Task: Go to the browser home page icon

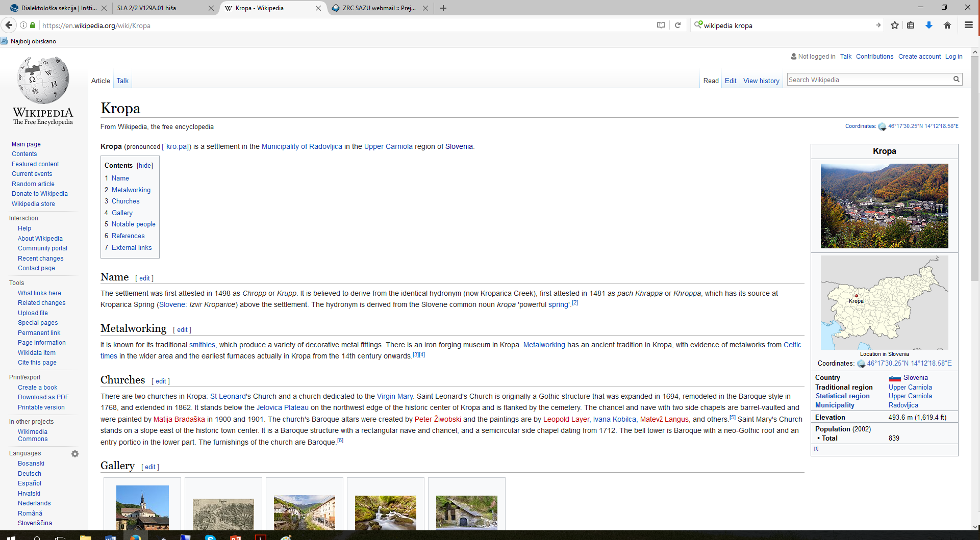Action: [x=947, y=25]
